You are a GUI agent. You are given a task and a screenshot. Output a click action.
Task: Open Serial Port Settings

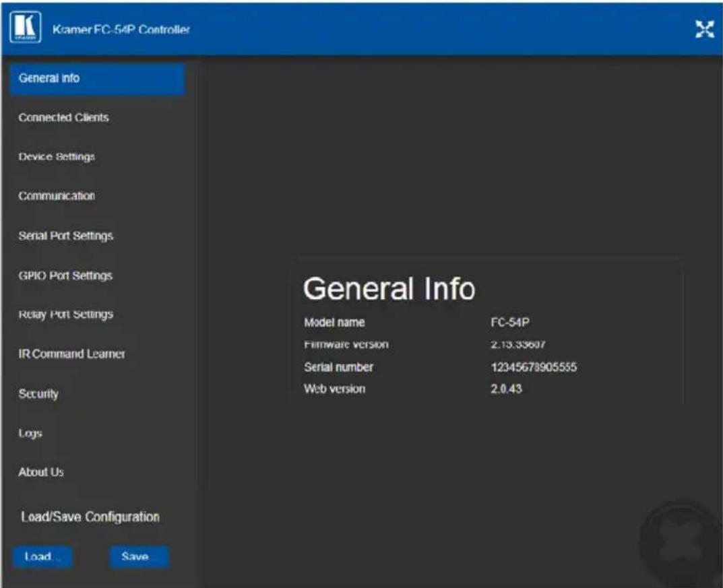66,236
